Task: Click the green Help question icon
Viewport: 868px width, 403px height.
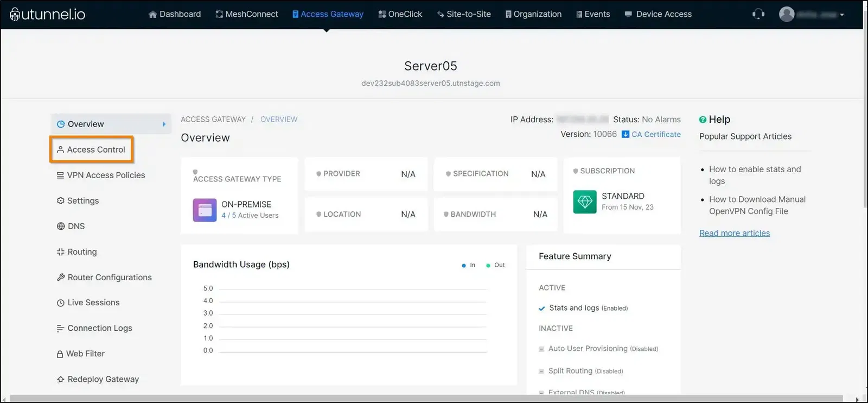Action: click(x=703, y=119)
